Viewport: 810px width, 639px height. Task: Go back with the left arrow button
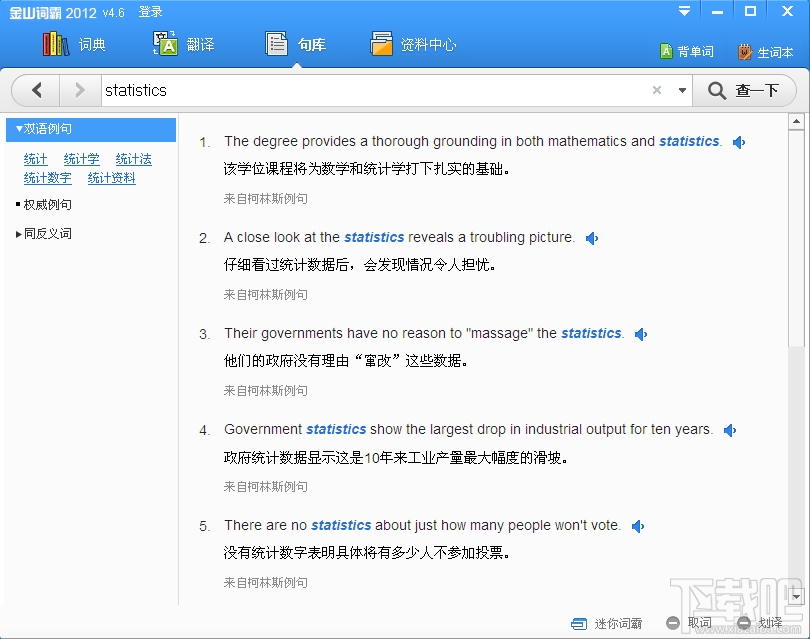pos(37,90)
